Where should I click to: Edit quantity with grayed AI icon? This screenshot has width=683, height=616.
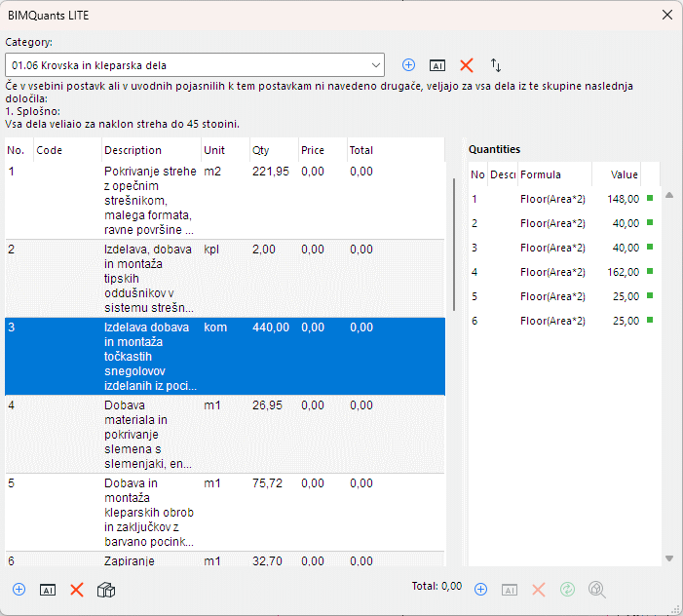coord(510,590)
